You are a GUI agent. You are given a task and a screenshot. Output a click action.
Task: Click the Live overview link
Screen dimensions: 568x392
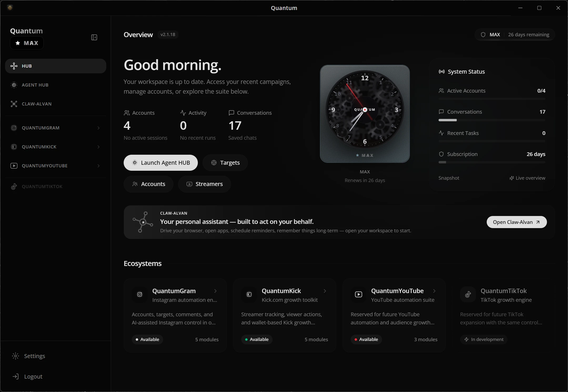tap(527, 178)
